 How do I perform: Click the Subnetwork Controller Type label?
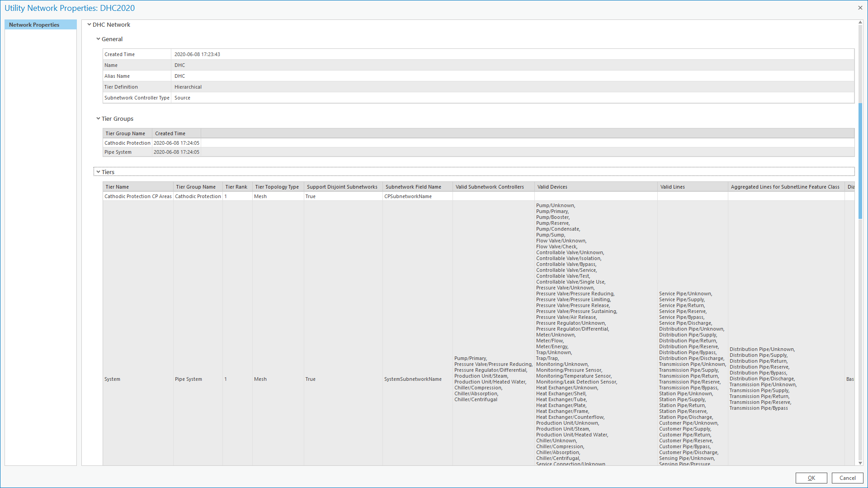point(137,98)
